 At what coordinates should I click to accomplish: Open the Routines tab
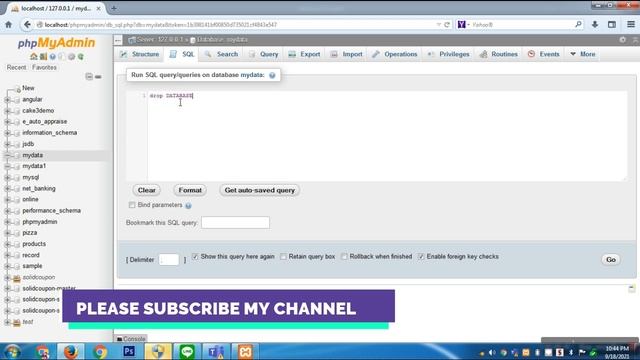(x=499, y=54)
